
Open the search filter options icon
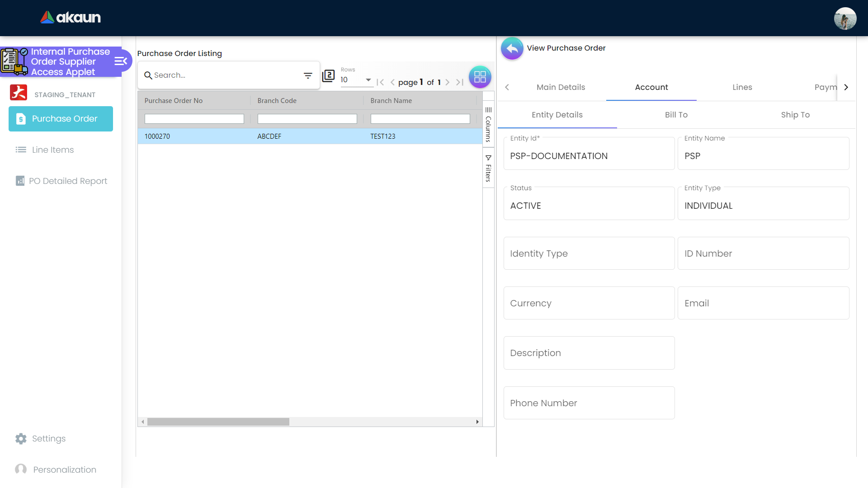pos(308,75)
